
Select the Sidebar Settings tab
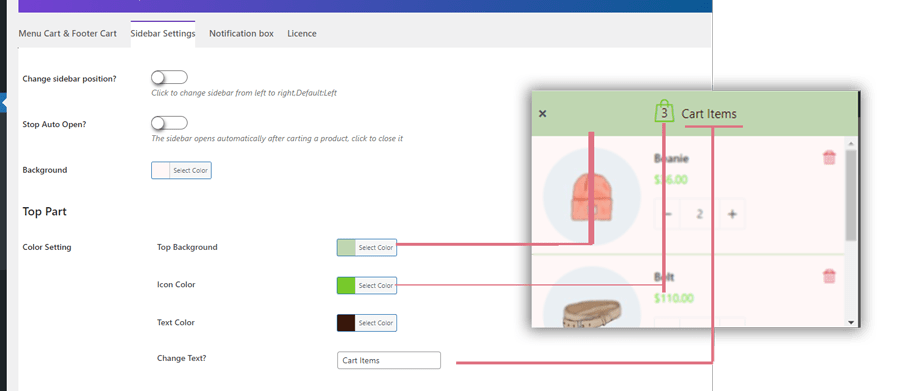click(163, 33)
